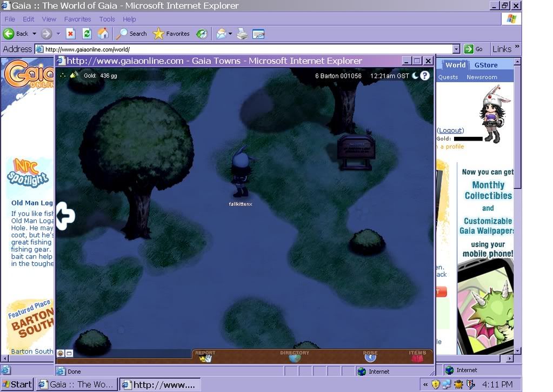Click the Windows flag logo in menu bar
553x392 pixels.
tap(511, 19)
